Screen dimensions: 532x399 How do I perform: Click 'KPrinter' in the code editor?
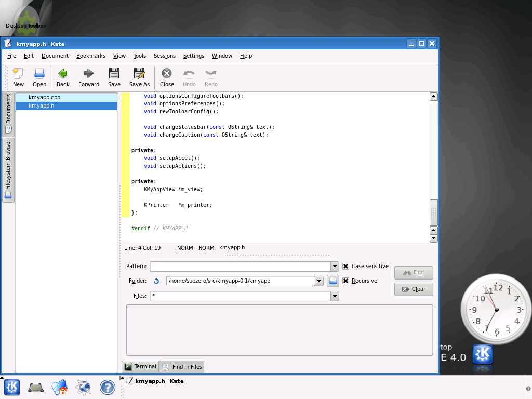click(x=156, y=205)
